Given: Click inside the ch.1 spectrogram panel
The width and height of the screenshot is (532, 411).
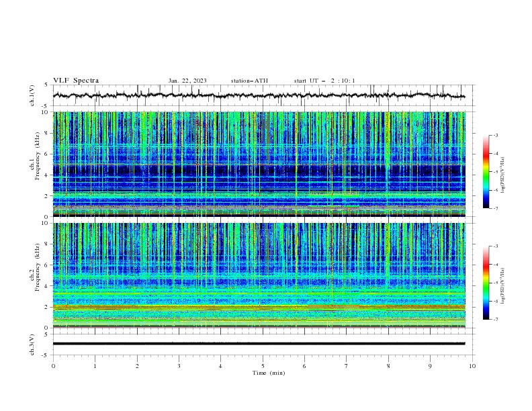Looking at the screenshot, I should point(259,164).
